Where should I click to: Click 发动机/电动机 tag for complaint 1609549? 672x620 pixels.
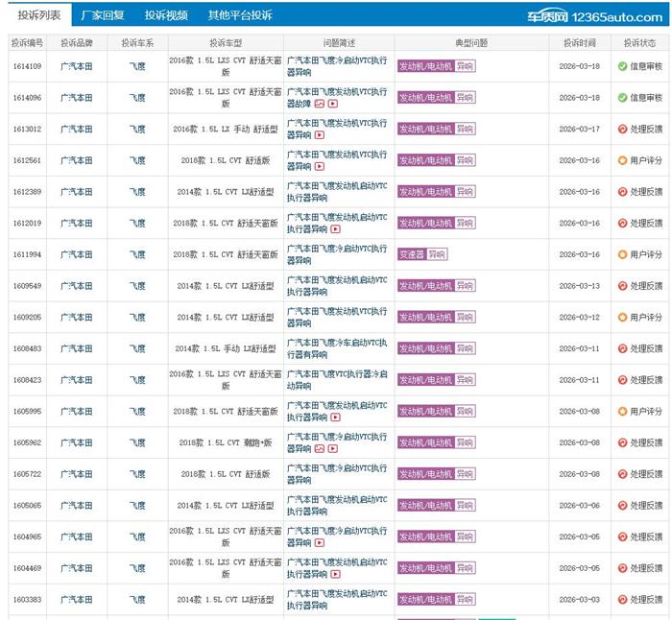click(x=425, y=286)
